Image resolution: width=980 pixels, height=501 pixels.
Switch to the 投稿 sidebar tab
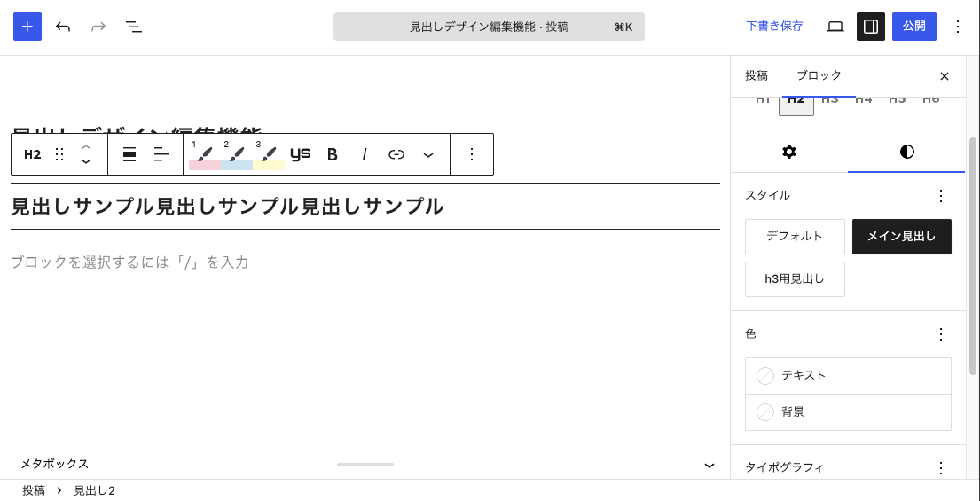click(x=757, y=76)
